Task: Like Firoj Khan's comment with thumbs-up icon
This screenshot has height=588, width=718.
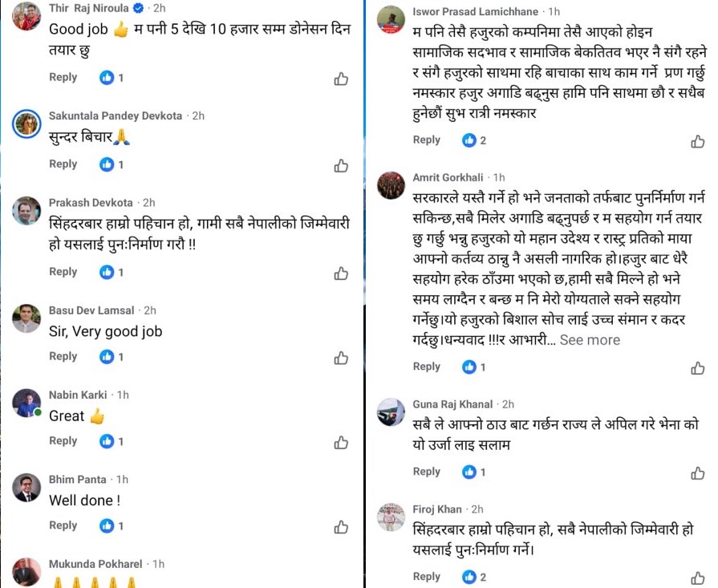Action: [698, 578]
